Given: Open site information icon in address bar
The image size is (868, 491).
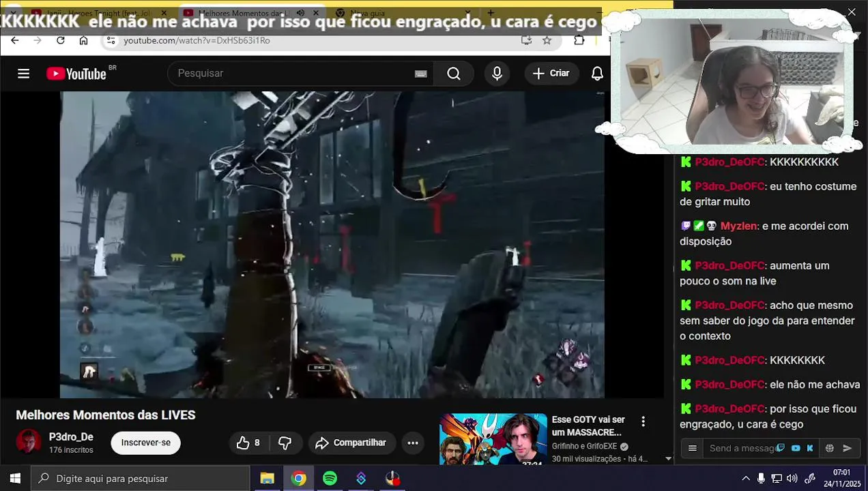Looking at the screenshot, I should (x=112, y=40).
